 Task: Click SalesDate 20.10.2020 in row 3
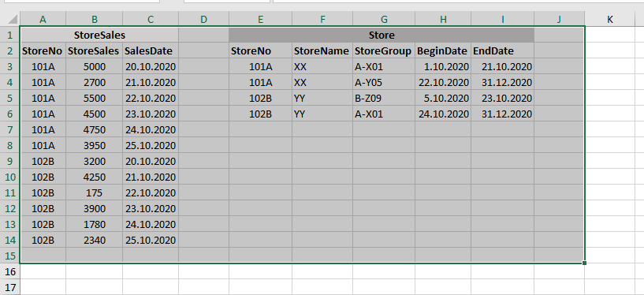pyautogui.click(x=151, y=66)
